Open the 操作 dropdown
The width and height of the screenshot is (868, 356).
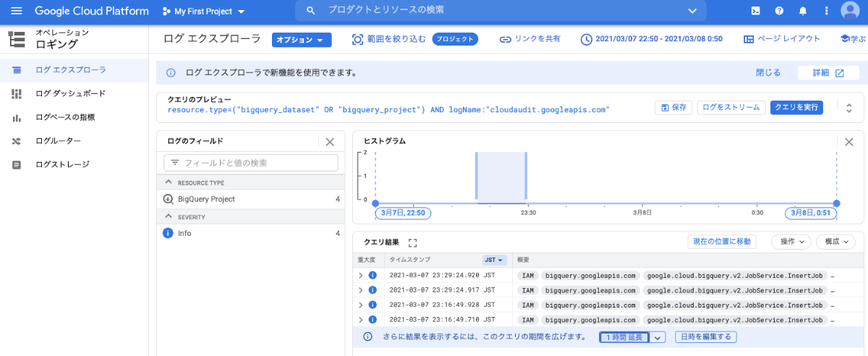[x=791, y=242]
